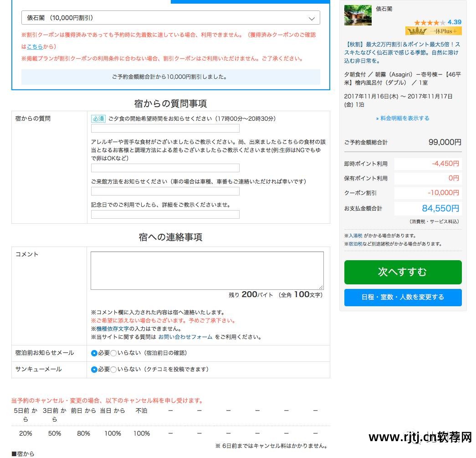Click the arrival method input field
Image resolution: width=476 pixels, height=458 pixels.
click(x=165, y=191)
